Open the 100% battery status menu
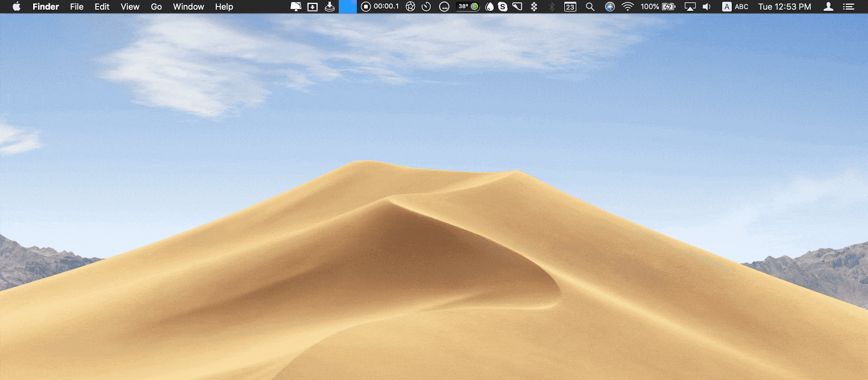Viewport: 868px width, 380px height. 658,7
